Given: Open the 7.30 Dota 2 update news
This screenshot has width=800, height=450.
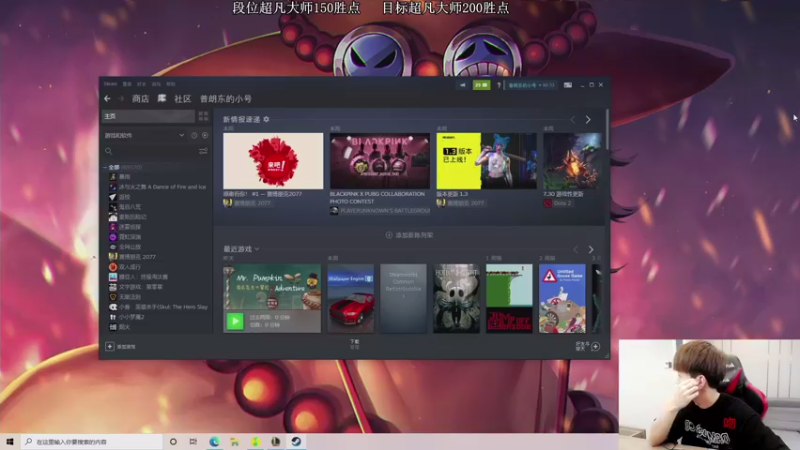Looking at the screenshot, I should click(x=572, y=161).
